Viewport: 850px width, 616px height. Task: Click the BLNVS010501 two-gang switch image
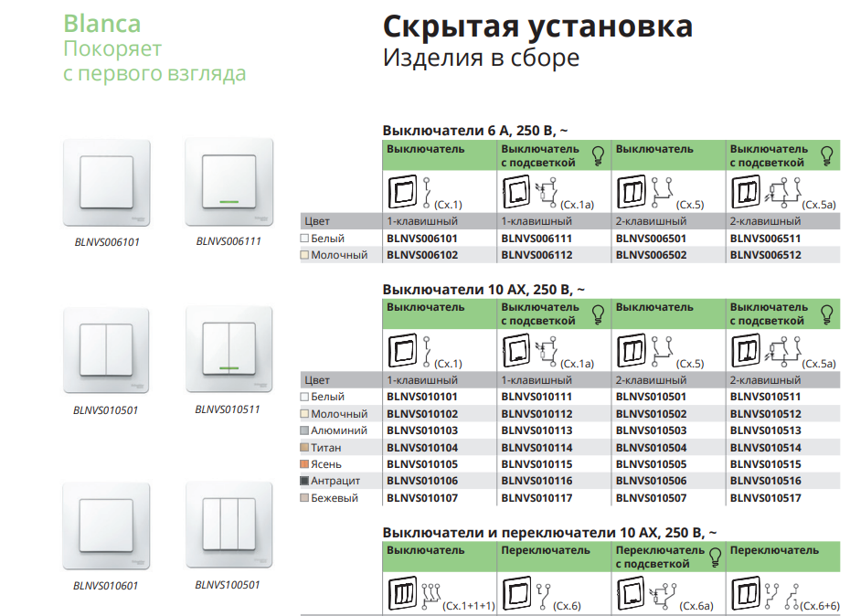(x=106, y=350)
